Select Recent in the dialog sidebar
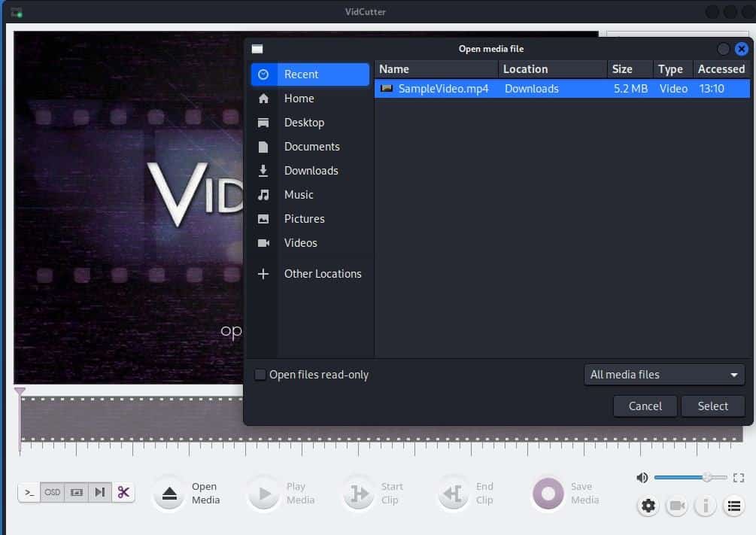The image size is (756, 535). tap(310, 74)
